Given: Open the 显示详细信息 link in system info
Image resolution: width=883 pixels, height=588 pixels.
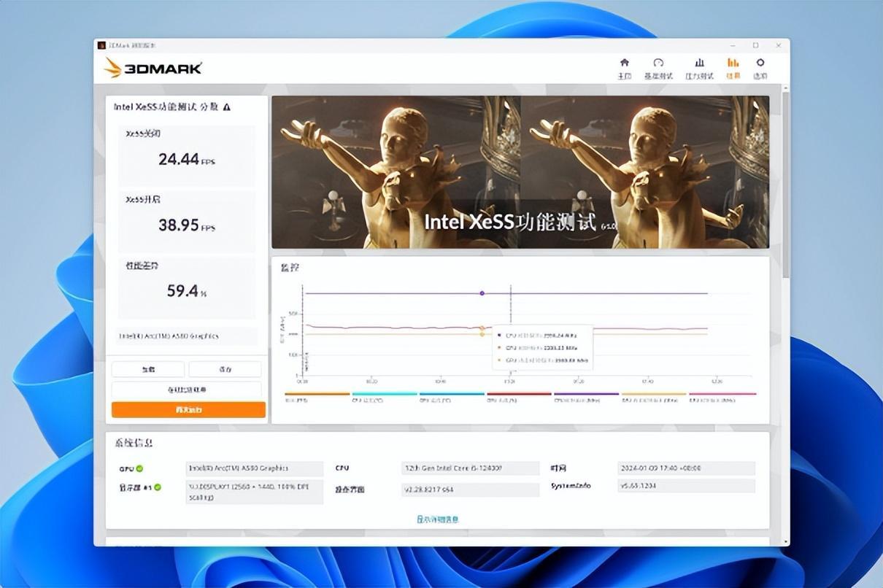Looking at the screenshot, I should [x=437, y=519].
